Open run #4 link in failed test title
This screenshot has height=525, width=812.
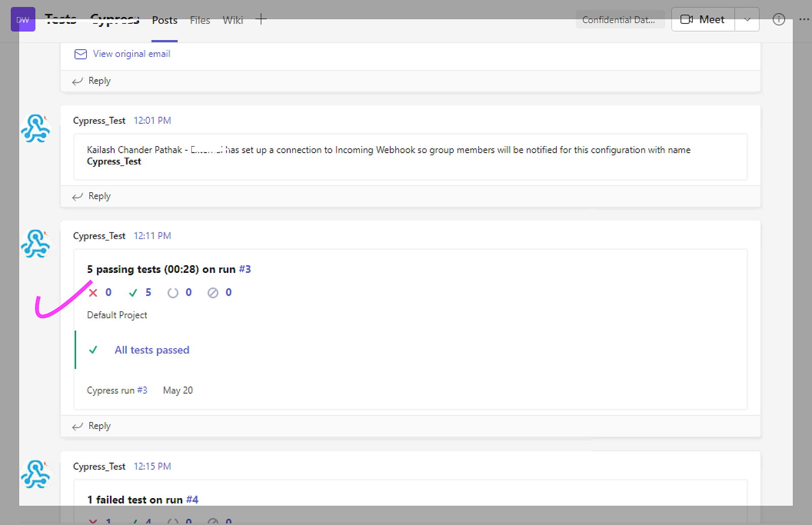point(192,500)
